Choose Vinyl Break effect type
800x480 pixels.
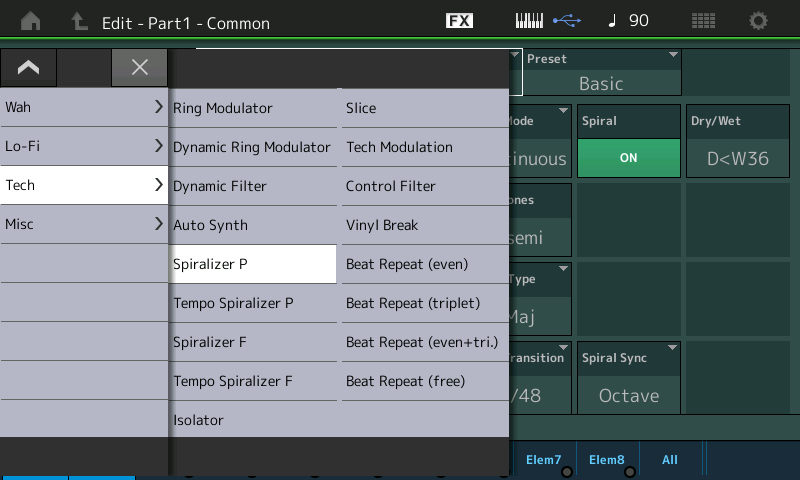[x=424, y=225]
